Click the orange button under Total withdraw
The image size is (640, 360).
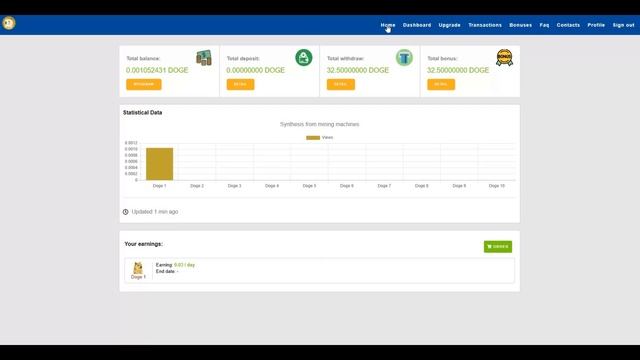coord(341,84)
